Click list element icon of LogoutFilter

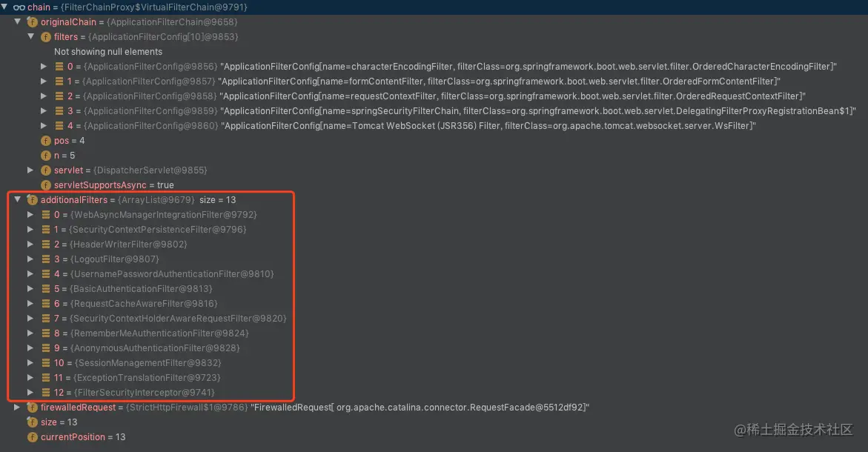tap(46, 259)
